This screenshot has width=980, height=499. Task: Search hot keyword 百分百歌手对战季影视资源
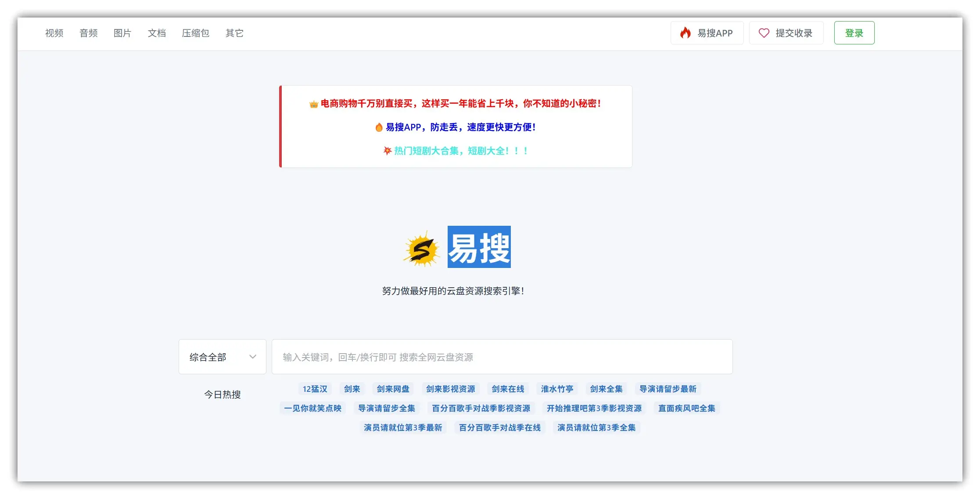coord(481,408)
